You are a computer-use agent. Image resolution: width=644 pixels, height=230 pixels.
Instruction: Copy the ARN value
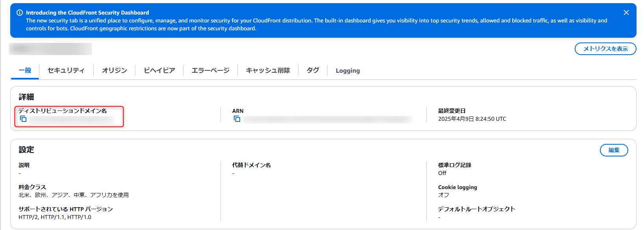[237, 119]
